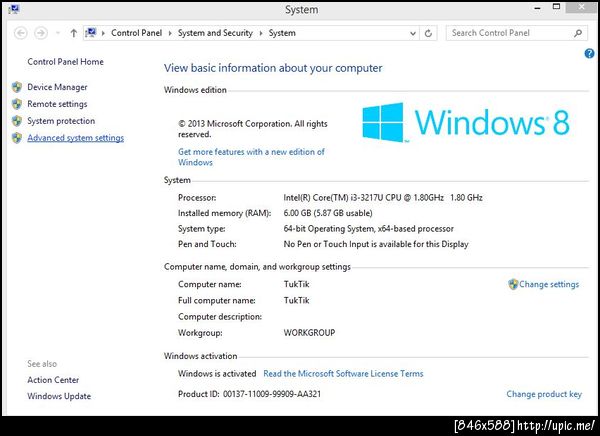Open Windows Update link
The height and width of the screenshot is (436, 600).
point(59,396)
